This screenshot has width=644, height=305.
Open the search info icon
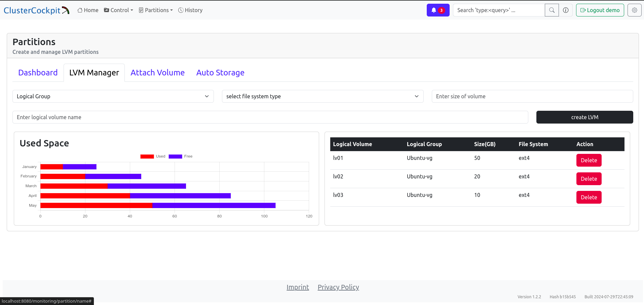tap(566, 10)
